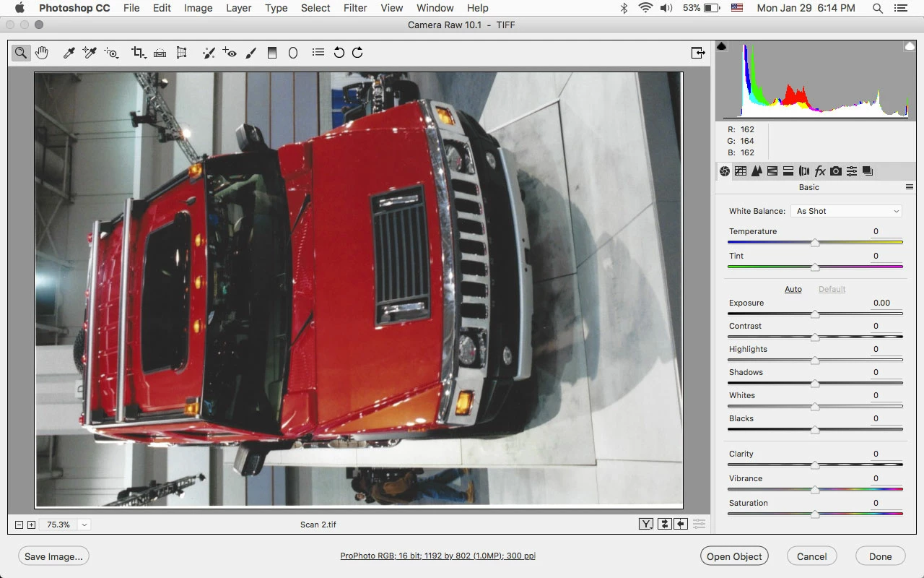924x578 pixels.
Task: Open the Filter menu
Action: pos(354,8)
